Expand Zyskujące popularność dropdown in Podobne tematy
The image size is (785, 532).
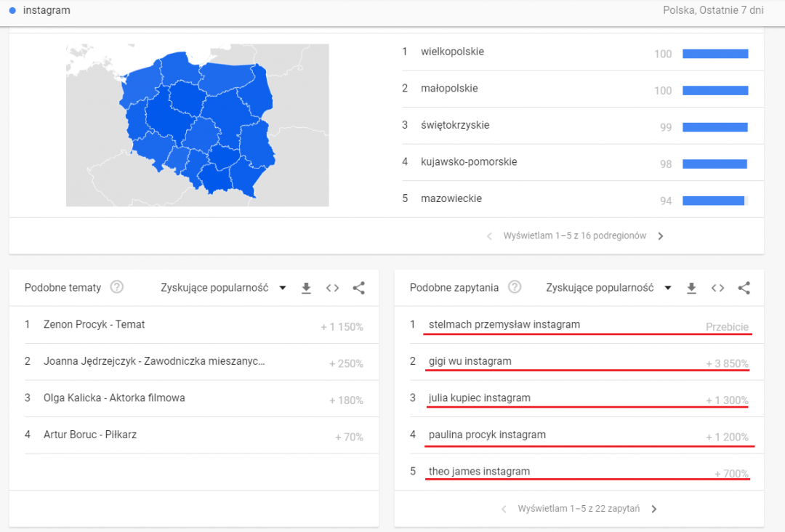224,288
